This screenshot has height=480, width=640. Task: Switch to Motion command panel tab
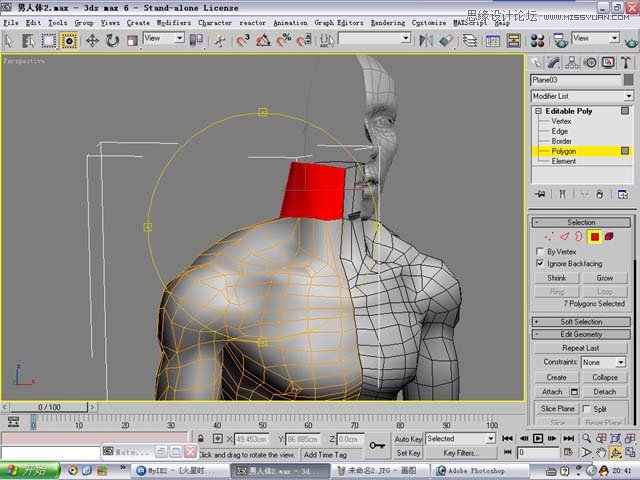tap(590, 62)
